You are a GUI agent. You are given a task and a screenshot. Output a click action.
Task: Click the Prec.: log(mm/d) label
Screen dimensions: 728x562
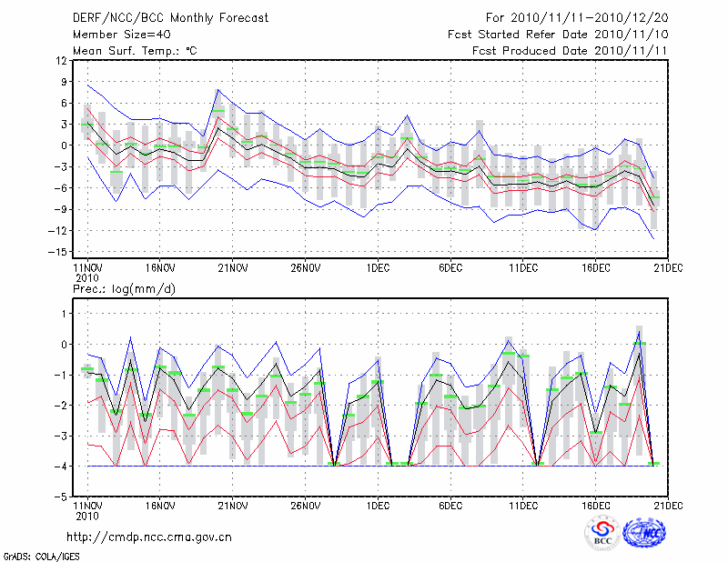click(123, 289)
